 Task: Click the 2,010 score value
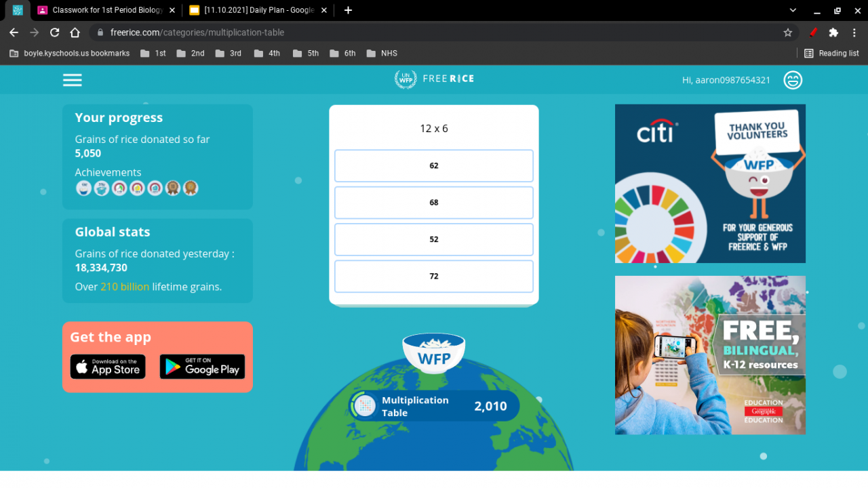[x=490, y=406]
